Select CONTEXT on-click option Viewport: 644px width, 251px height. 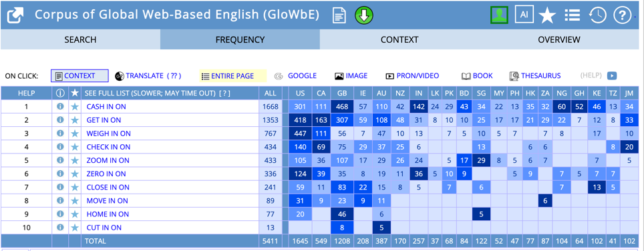coord(79,76)
